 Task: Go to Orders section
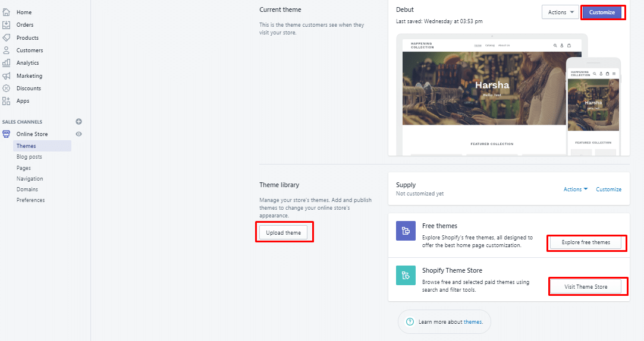25,25
